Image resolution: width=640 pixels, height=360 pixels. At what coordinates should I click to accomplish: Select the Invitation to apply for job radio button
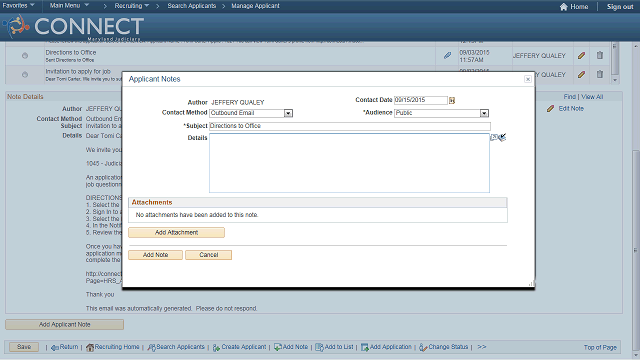25,75
